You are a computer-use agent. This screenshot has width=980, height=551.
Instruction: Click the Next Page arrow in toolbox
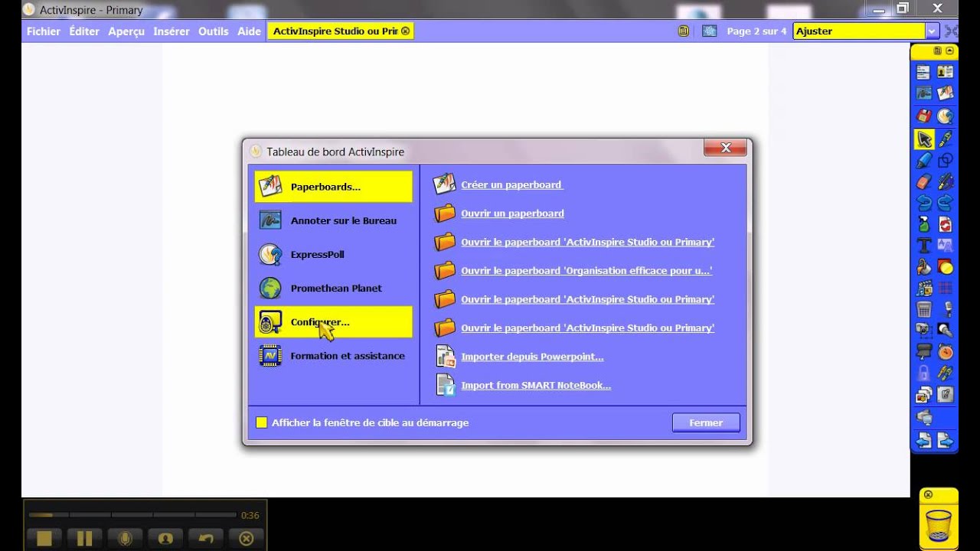(x=946, y=440)
